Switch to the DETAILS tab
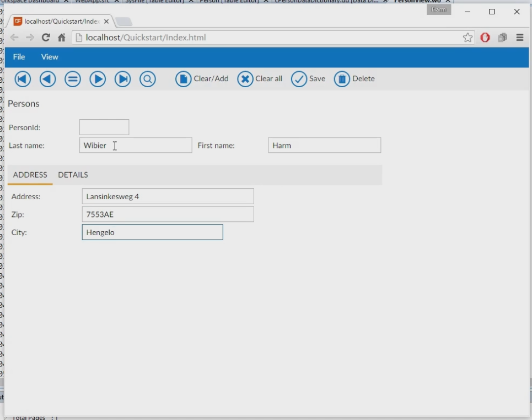 coord(73,175)
